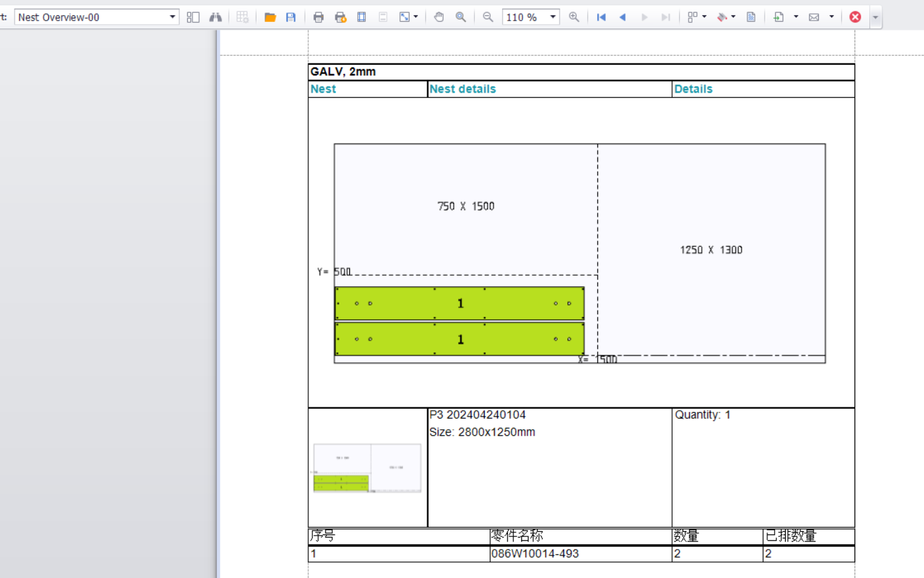Expand the multiple pages dropdown arrow
This screenshot has height=578, width=924.
[704, 17]
